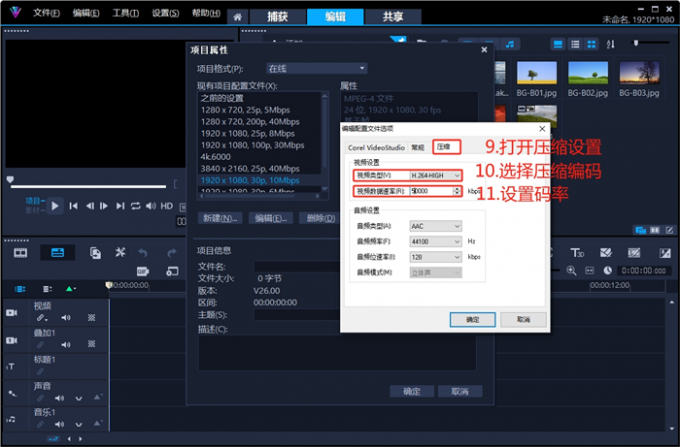Confirm 项目属性 dialog with 确定
The image size is (680, 447).
pyautogui.click(x=412, y=392)
